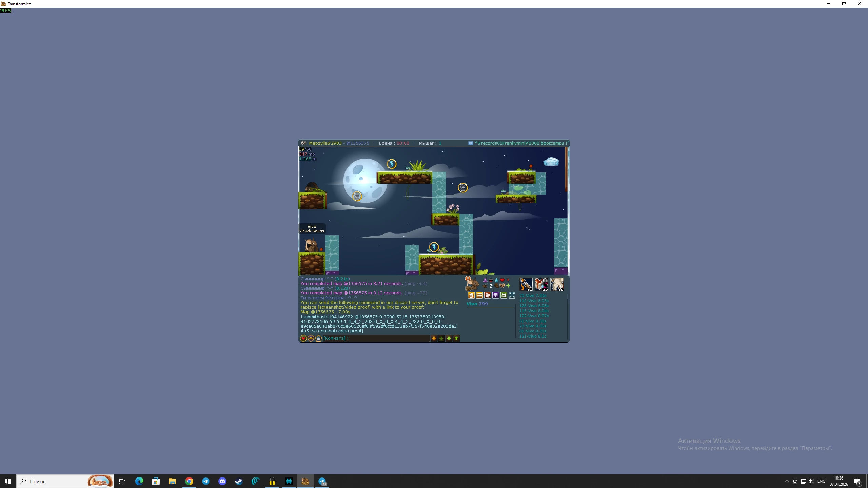
Task: Select the sleeping Zz emote icon
Action: (x=491, y=286)
